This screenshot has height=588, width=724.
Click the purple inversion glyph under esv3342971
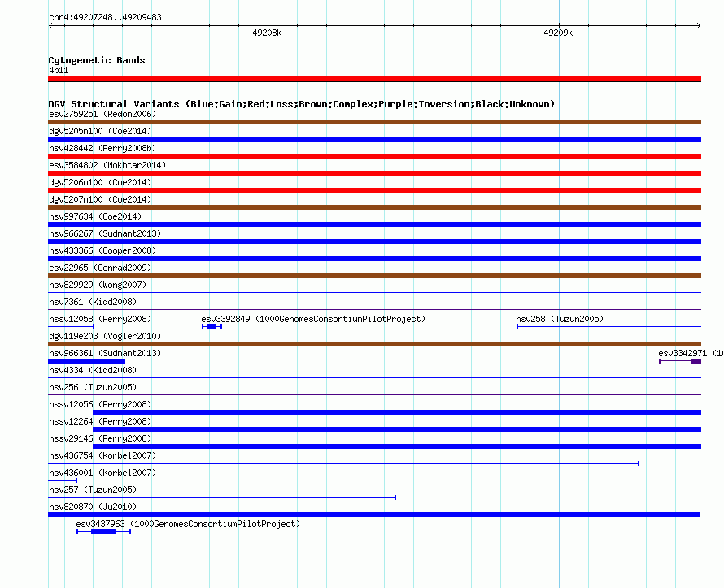point(680,361)
